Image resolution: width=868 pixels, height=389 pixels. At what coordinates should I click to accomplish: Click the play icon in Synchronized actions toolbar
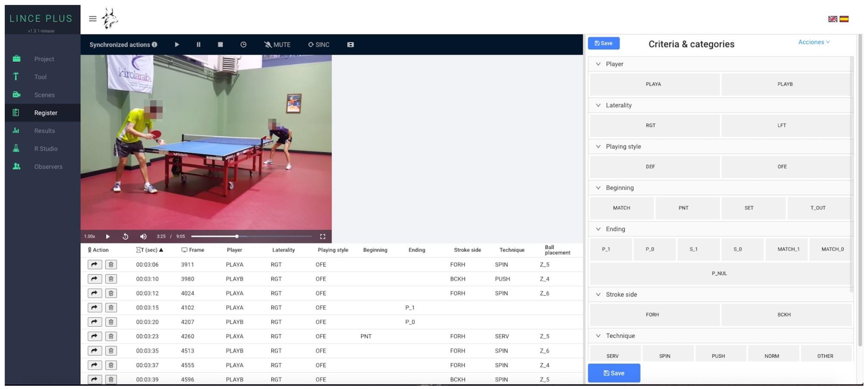point(177,45)
